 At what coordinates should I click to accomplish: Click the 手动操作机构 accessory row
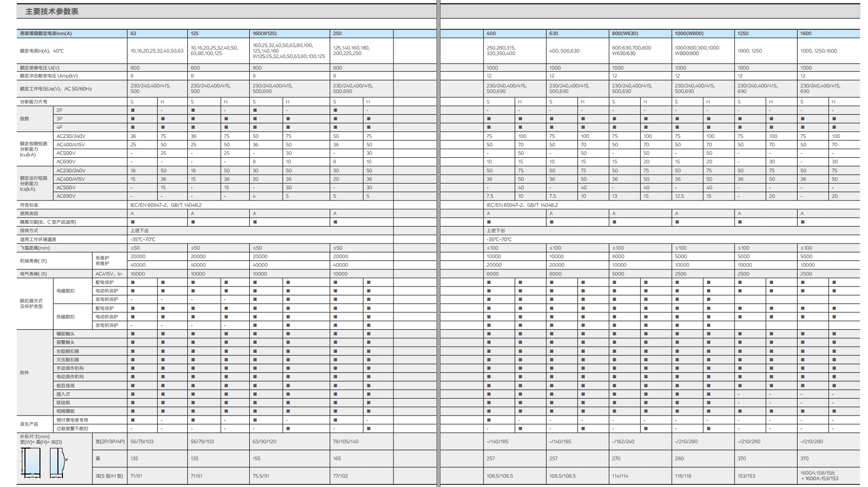tap(70, 368)
